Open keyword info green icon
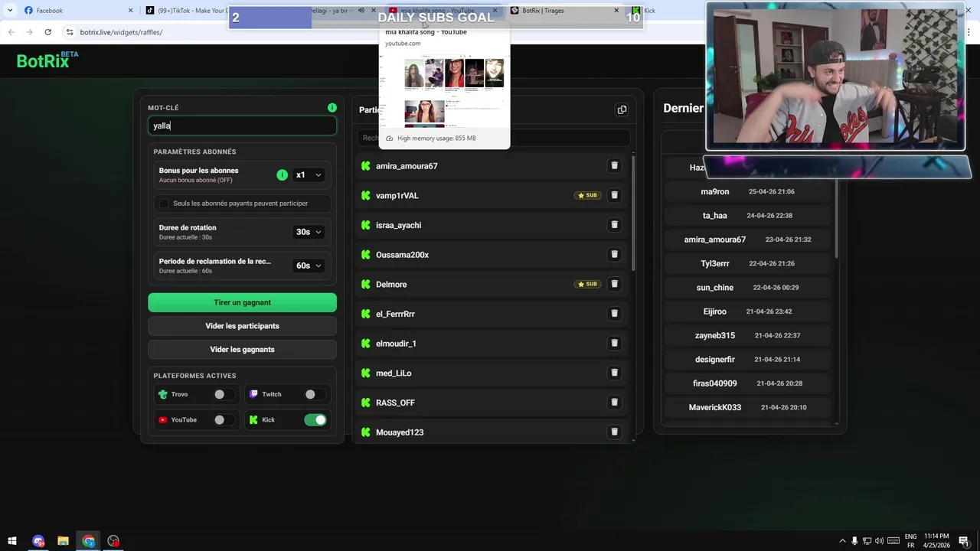980x551 pixels. point(332,108)
